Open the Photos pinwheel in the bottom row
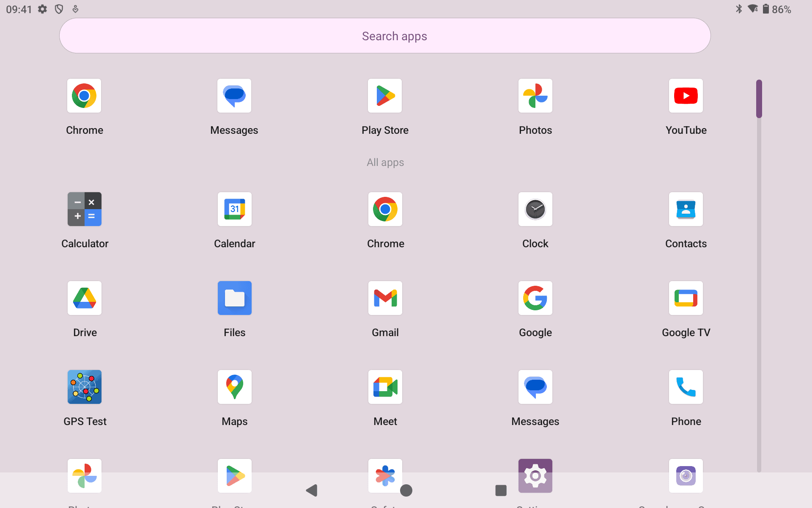 (x=85, y=476)
